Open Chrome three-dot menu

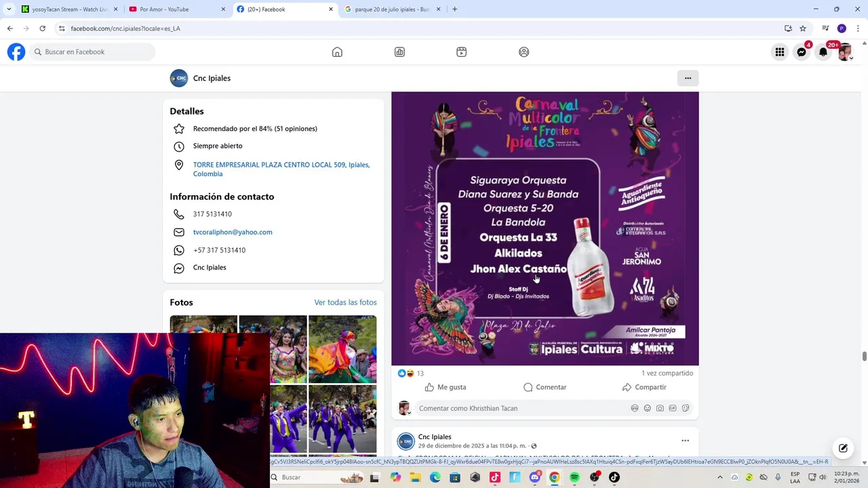[859, 28]
